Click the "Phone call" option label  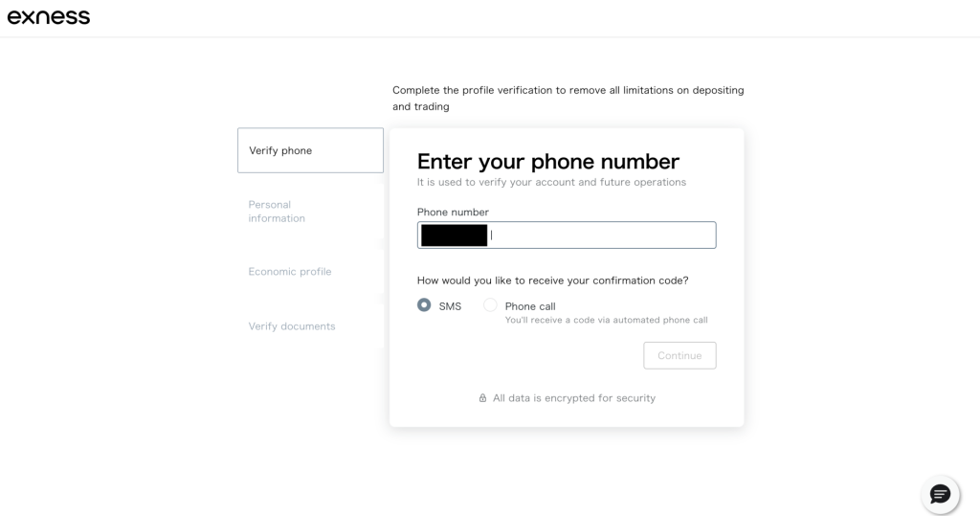[530, 306]
